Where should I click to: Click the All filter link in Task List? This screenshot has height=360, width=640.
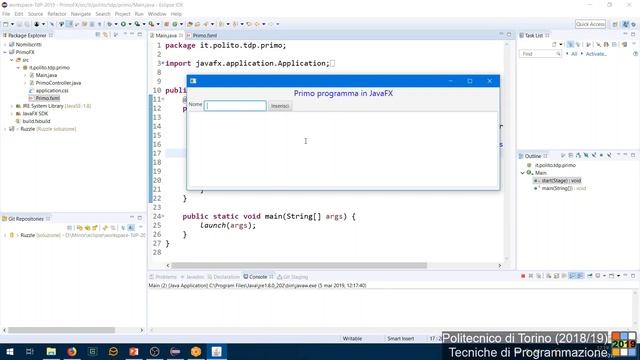point(574,53)
